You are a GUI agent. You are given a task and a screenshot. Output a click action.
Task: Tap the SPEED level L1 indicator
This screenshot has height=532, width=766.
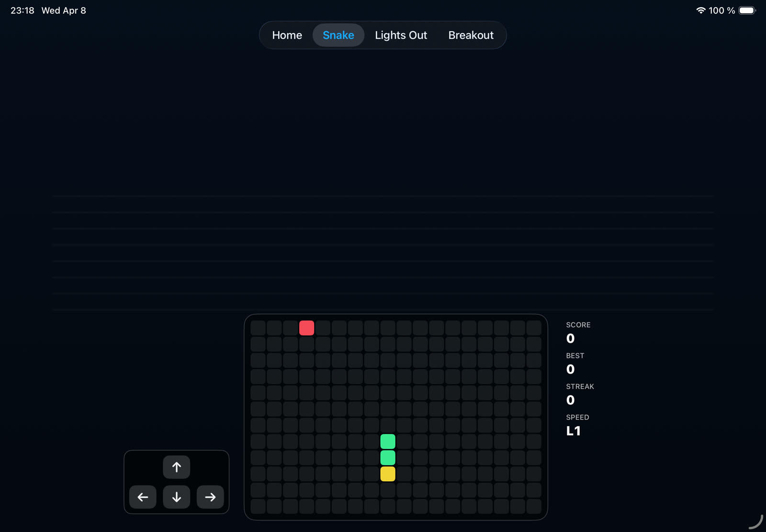573,431
